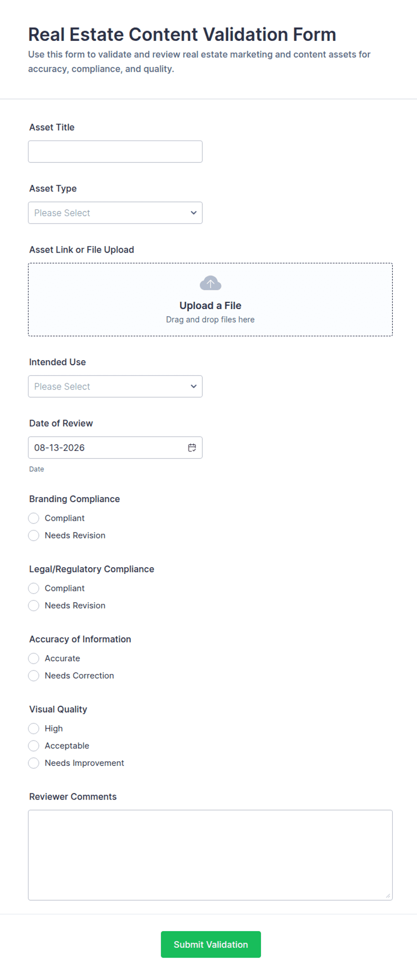Click the cloud upload icon
Screen dimensions: 417x980
coord(210,283)
